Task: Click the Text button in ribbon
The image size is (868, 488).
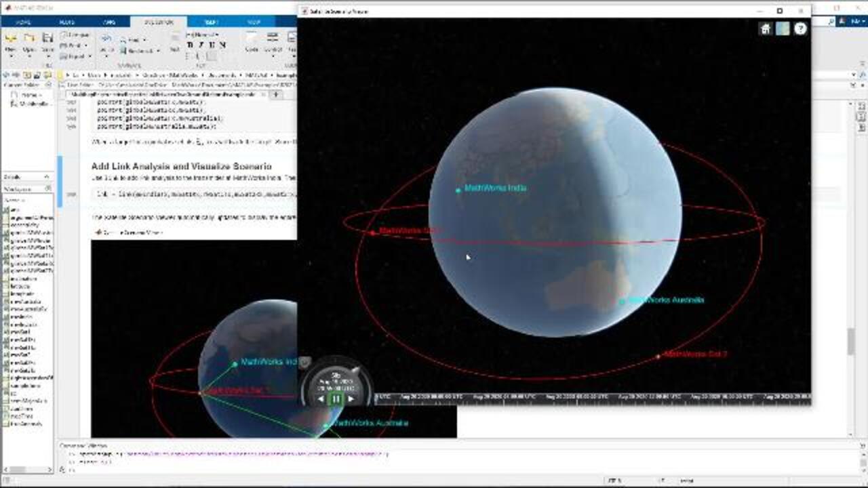Action: (174, 41)
